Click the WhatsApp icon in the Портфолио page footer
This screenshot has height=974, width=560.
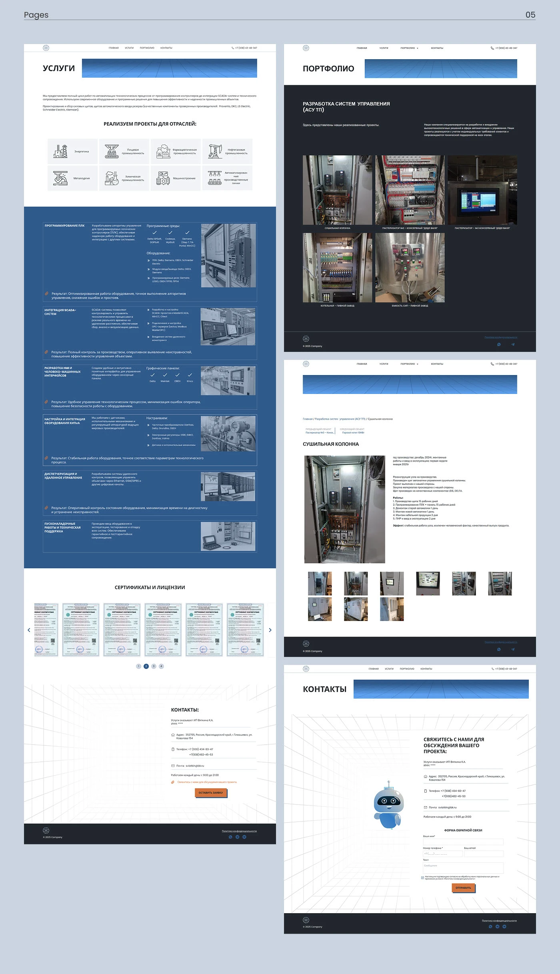point(499,344)
